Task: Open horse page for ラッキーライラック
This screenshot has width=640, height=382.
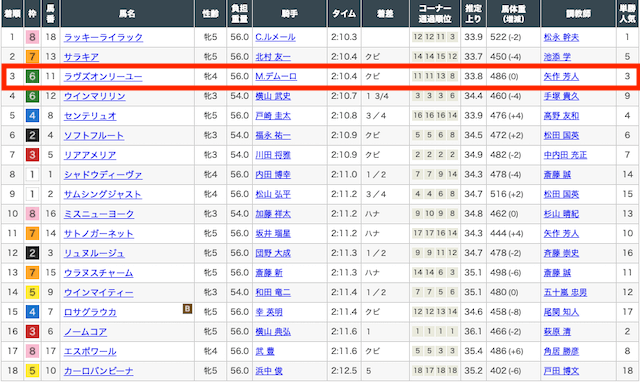Action: [x=103, y=38]
